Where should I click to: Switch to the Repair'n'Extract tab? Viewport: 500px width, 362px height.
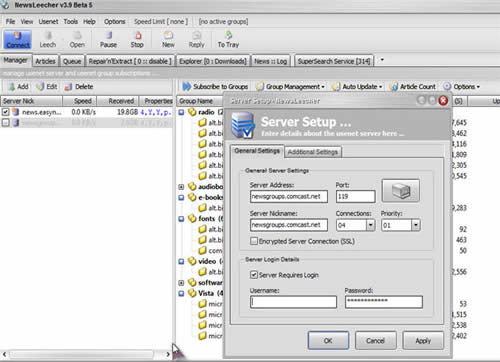click(x=130, y=61)
